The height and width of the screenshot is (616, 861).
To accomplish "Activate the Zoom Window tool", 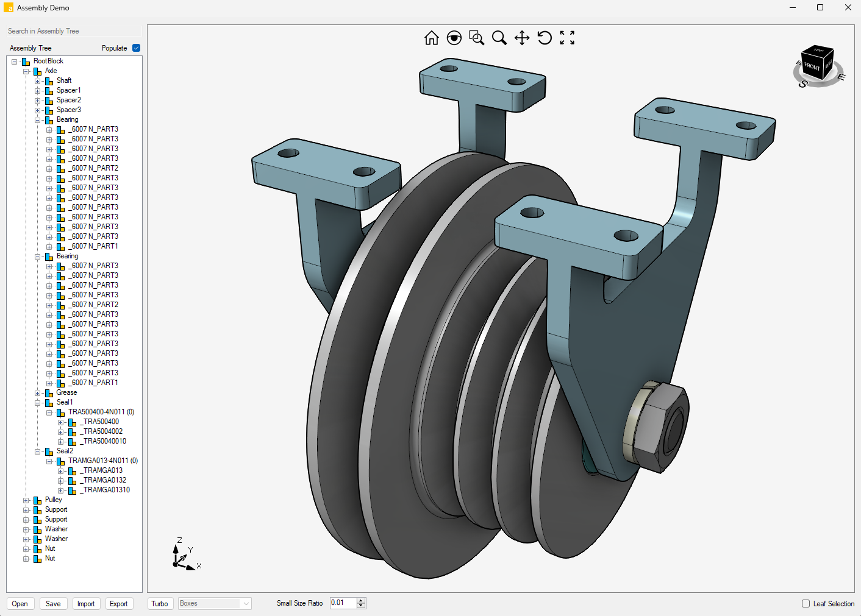I will point(476,38).
